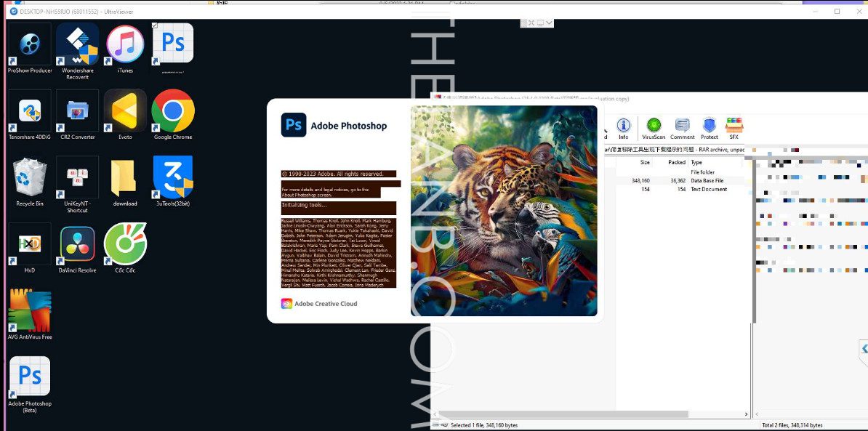Click the SFX toolbar icon
The height and width of the screenshot is (431, 868).
pyautogui.click(x=734, y=127)
